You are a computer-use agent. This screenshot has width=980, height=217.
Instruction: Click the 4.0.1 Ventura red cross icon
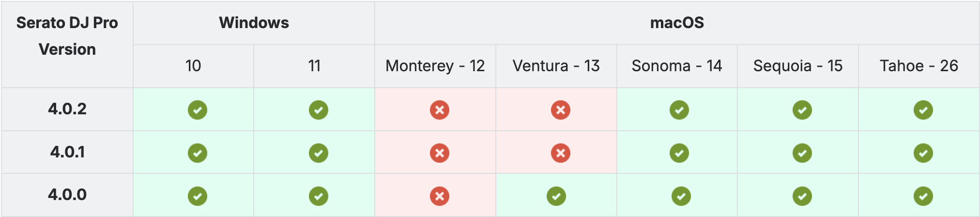point(561,153)
